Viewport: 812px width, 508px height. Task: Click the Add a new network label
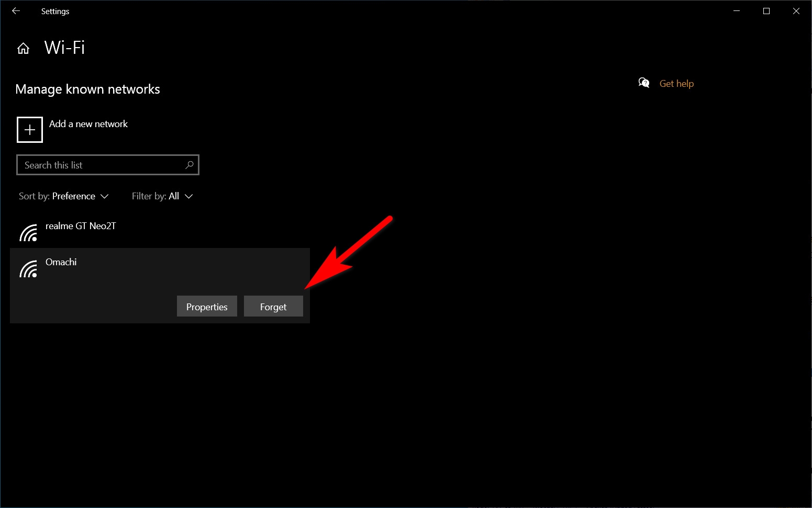(x=88, y=124)
